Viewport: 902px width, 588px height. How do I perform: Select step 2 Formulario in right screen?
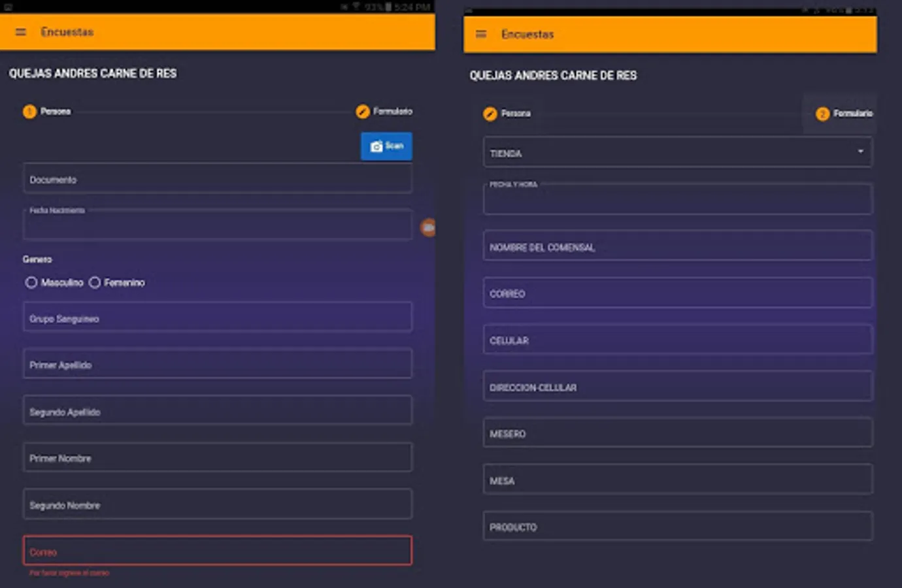click(844, 114)
